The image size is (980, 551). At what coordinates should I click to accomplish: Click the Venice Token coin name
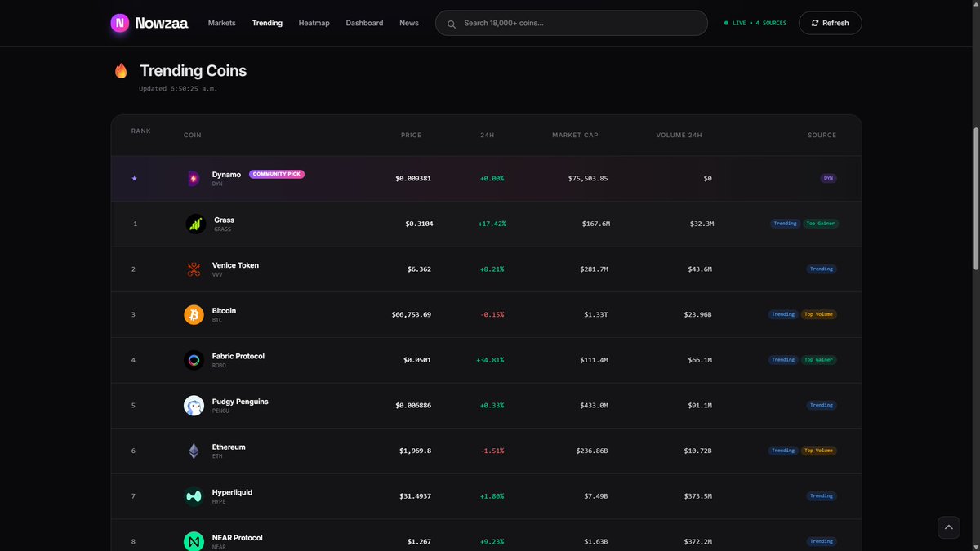235,265
